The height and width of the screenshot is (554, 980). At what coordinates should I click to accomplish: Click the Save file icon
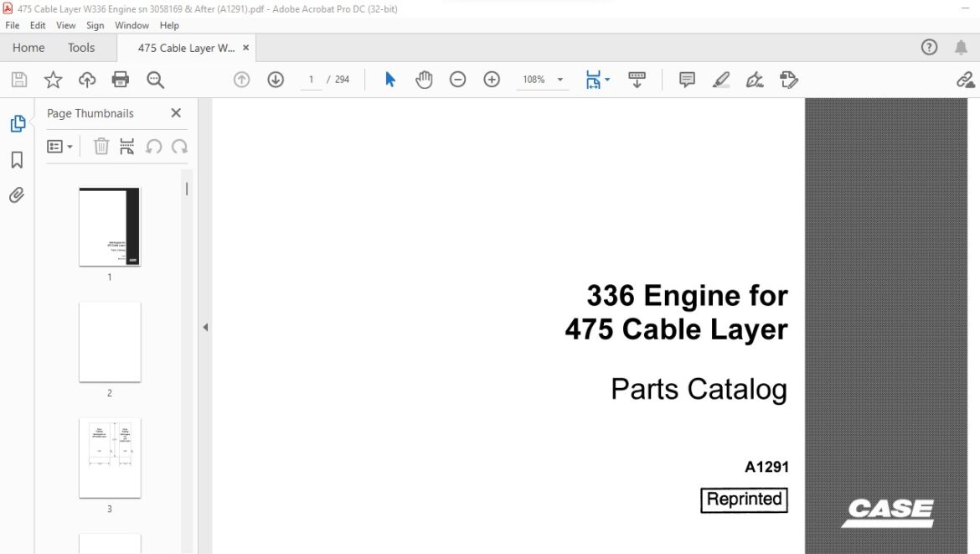pyautogui.click(x=18, y=80)
